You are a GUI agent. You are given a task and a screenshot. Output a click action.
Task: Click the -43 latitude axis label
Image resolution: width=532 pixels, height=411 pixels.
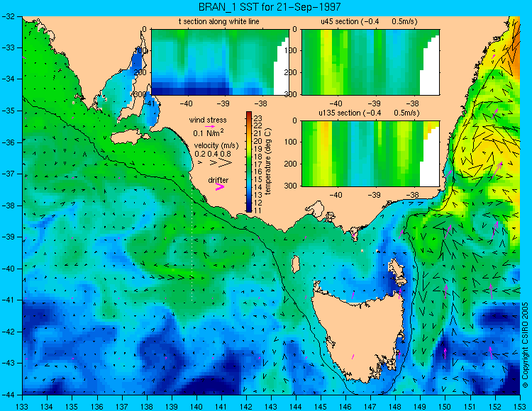point(9,363)
